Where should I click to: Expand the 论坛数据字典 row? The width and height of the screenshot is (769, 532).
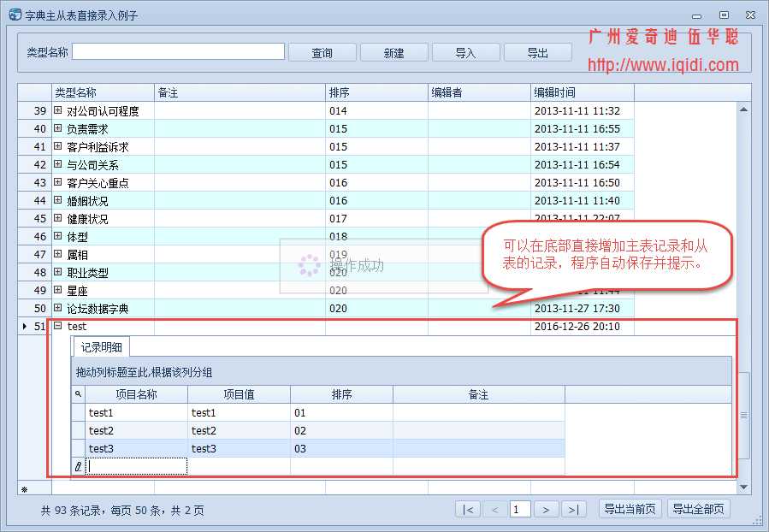(x=58, y=309)
